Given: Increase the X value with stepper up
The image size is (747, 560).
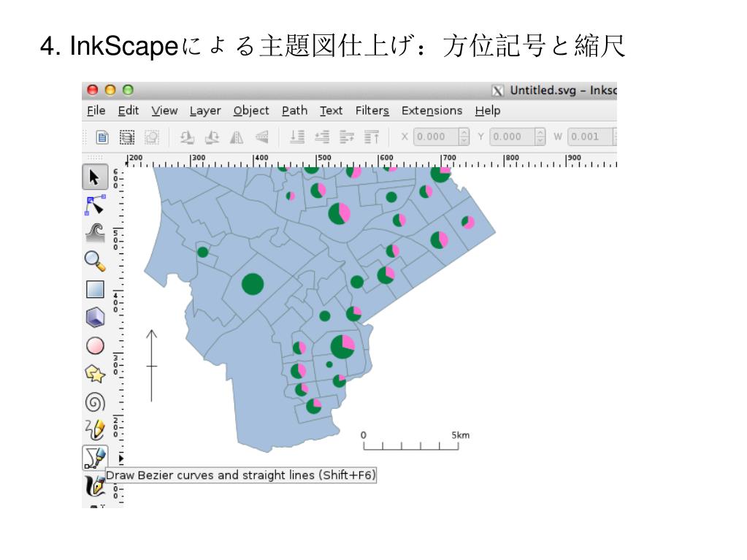Looking at the screenshot, I should click(464, 132).
